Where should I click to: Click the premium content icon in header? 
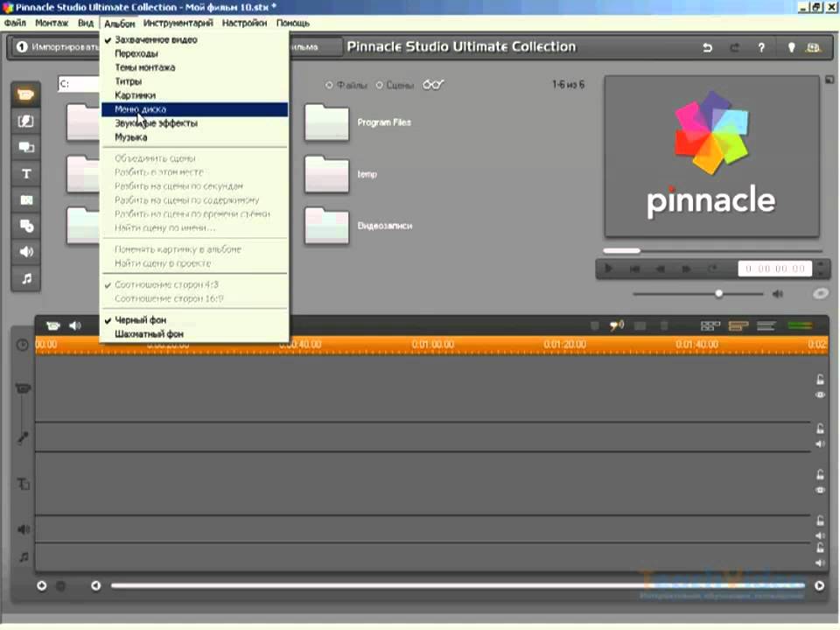(813, 47)
